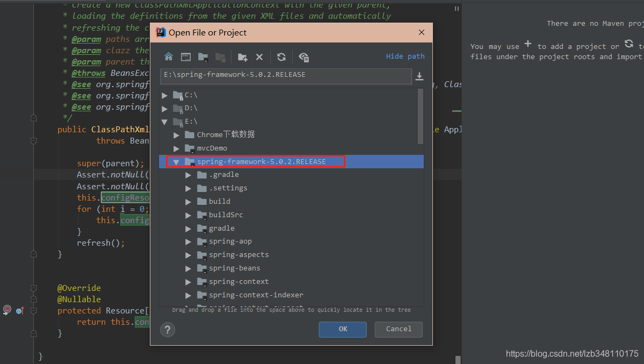The width and height of the screenshot is (644, 364).
Task: Select the spring-context-indexer module folder
Action: point(291,295)
